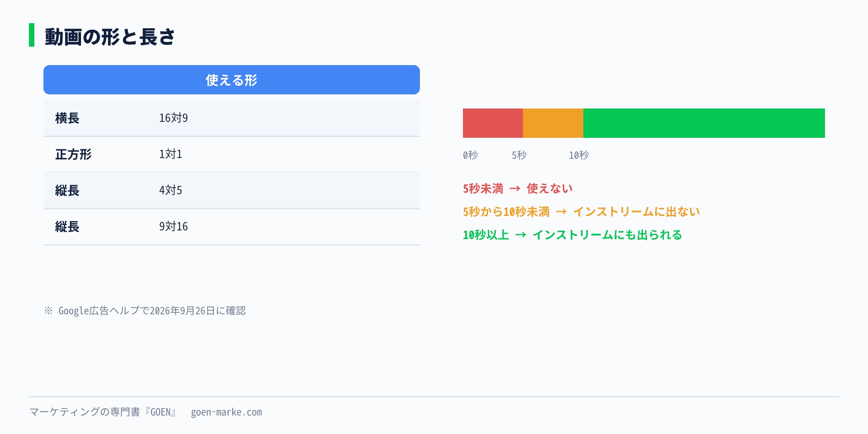868x434 pixels.
Task: Click green text 10秒以上 line
Action: point(573,235)
